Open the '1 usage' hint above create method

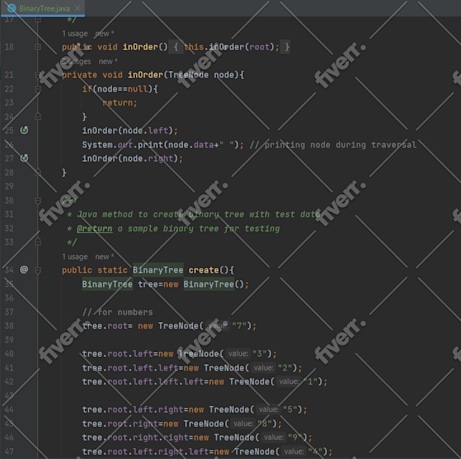pos(75,257)
